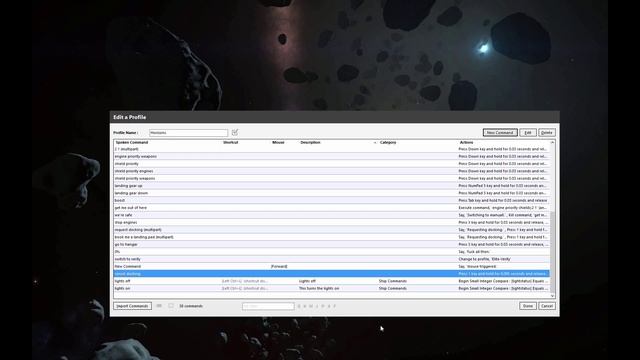
Task: Select the 'shield priority engines' command row
Action: point(332,171)
